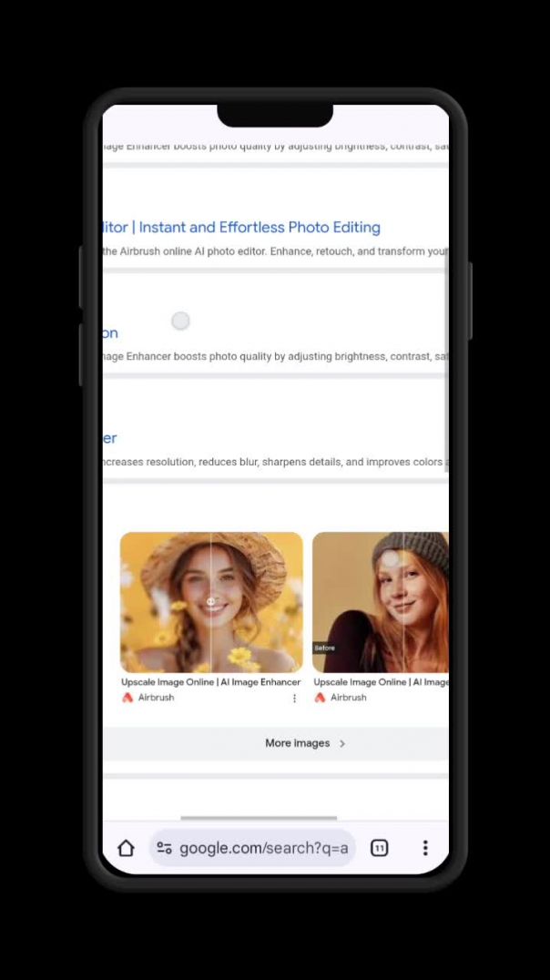The height and width of the screenshot is (980, 550).
Task: Tap the home icon in browser bar
Action: point(126,849)
